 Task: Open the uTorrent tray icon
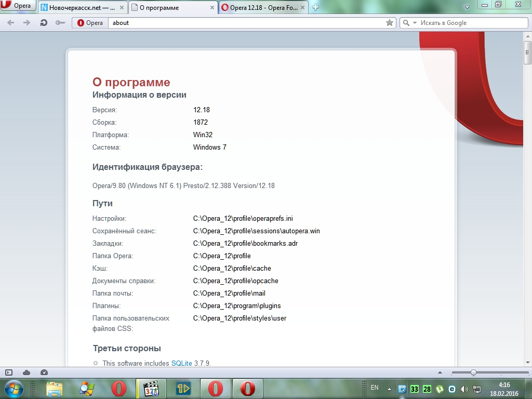(x=440, y=389)
